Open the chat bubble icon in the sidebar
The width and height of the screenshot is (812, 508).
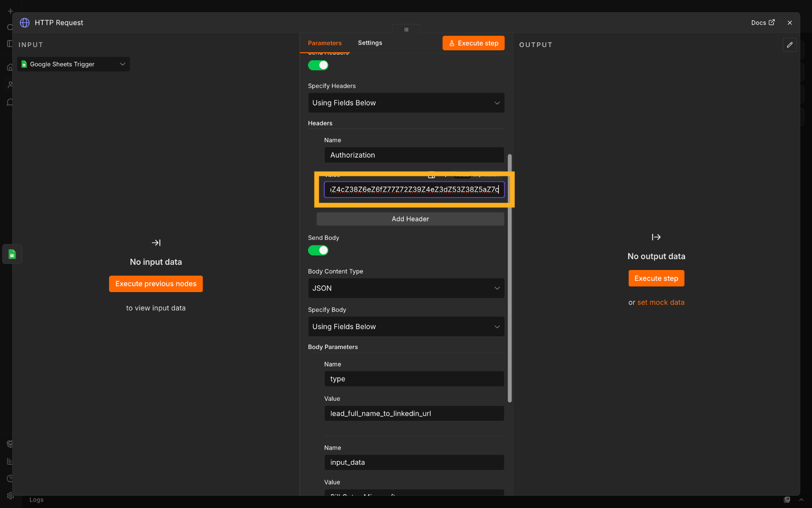(x=10, y=103)
